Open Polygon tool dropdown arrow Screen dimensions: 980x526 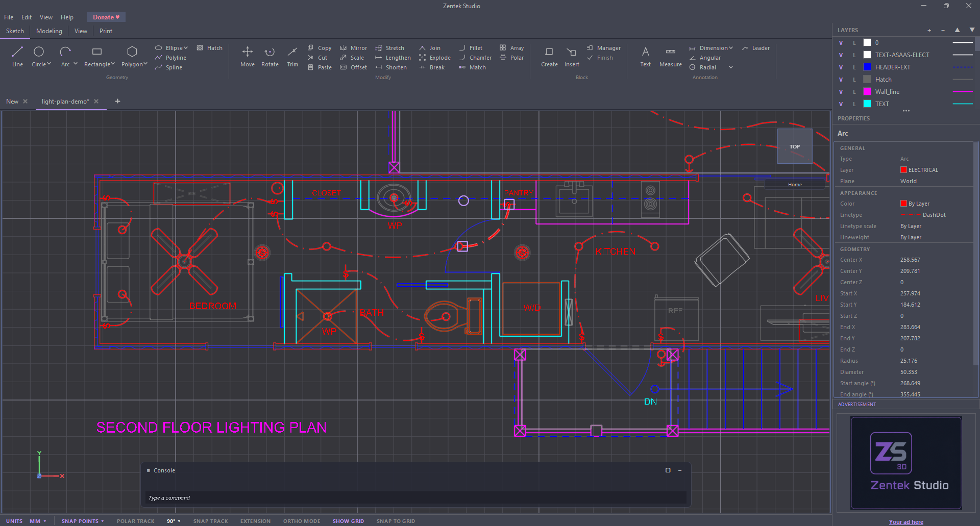tap(145, 64)
